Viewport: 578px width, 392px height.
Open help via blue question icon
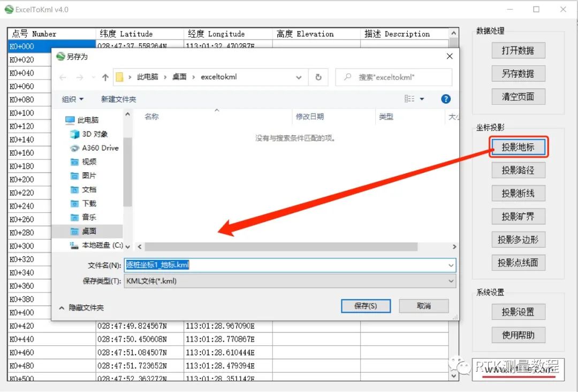(x=446, y=99)
